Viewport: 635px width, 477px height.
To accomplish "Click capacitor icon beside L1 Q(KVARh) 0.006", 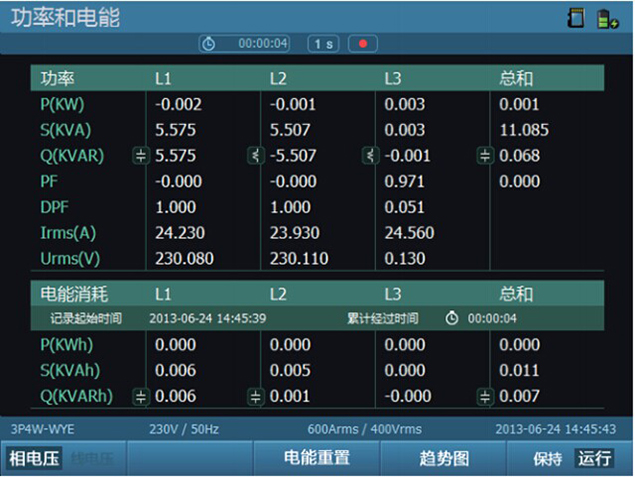I will pyautogui.click(x=141, y=396).
